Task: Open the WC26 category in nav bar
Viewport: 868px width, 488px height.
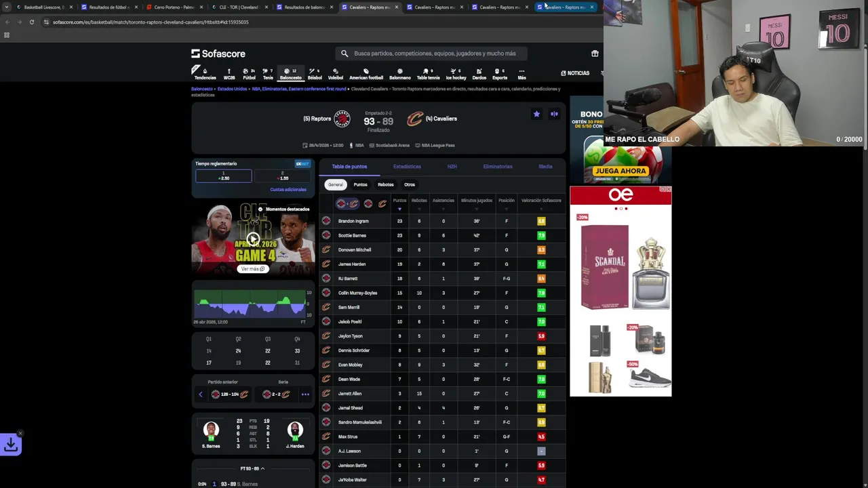Action: [x=229, y=74]
